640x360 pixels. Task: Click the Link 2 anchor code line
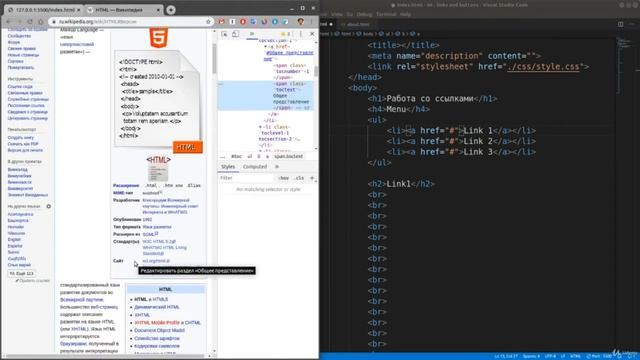click(x=462, y=141)
